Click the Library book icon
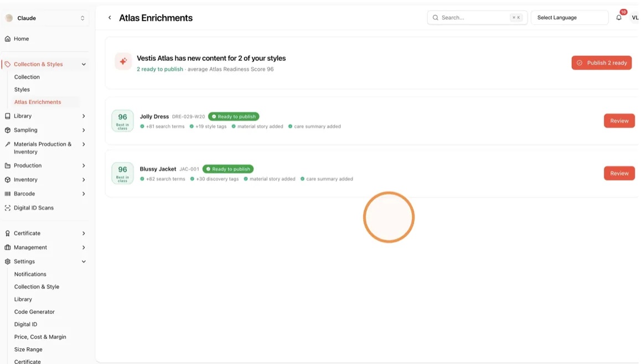This screenshot has width=641, height=364. click(x=7, y=116)
